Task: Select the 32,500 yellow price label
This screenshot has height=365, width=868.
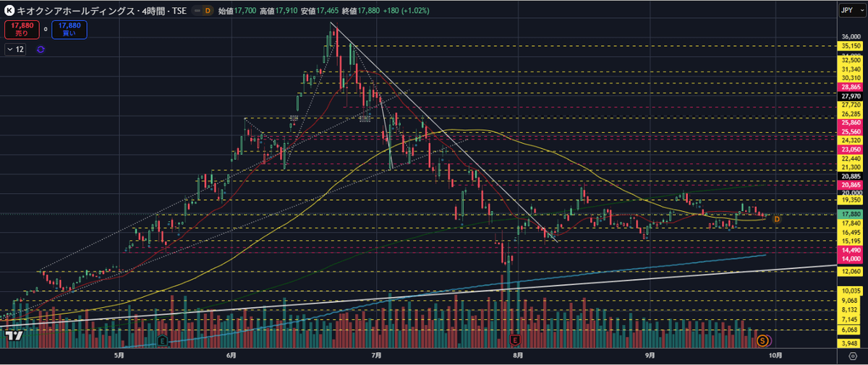Action: tap(850, 60)
